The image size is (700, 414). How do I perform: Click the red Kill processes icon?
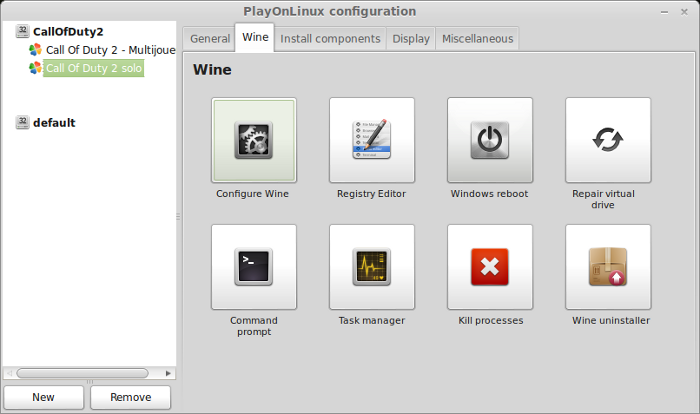pyautogui.click(x=490, y=267)
